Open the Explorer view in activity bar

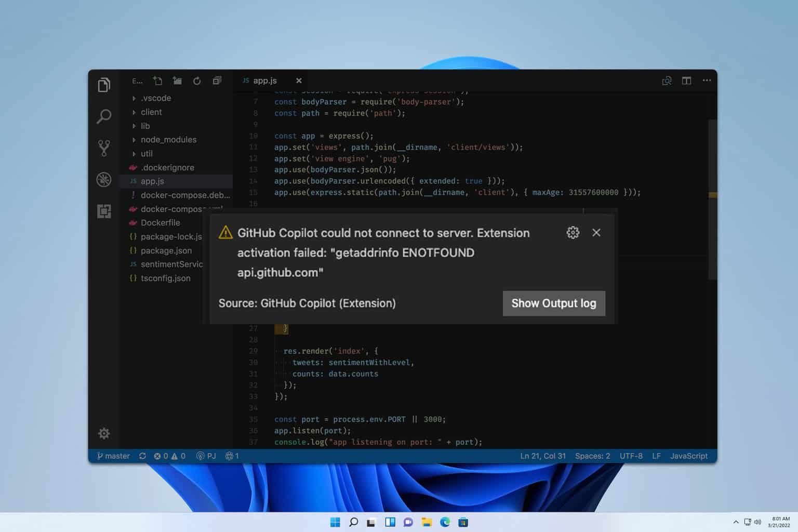pyautogui.click(x=104, y=85)
